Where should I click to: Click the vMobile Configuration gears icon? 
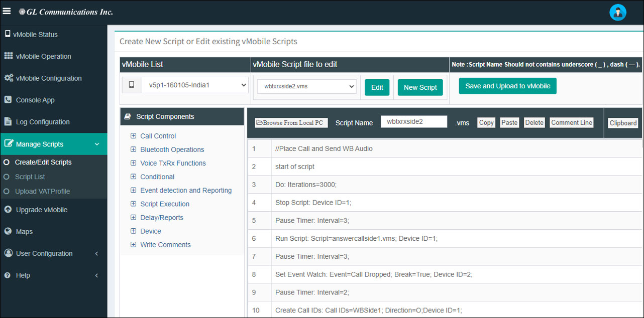(9, 78)
